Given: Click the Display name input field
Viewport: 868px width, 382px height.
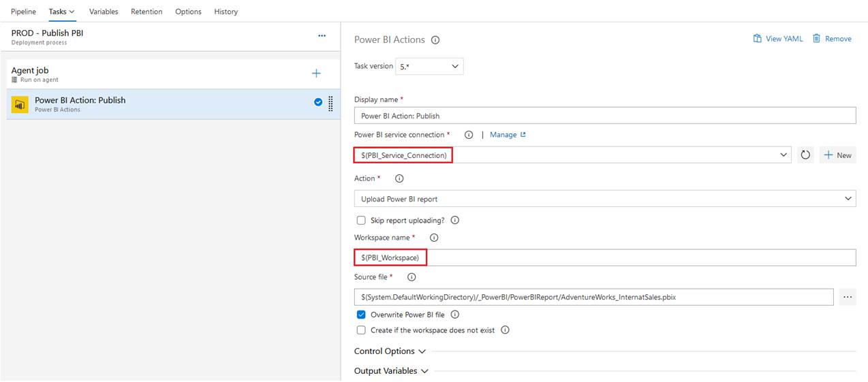Looking at the screenshot, I should [605, 116].
